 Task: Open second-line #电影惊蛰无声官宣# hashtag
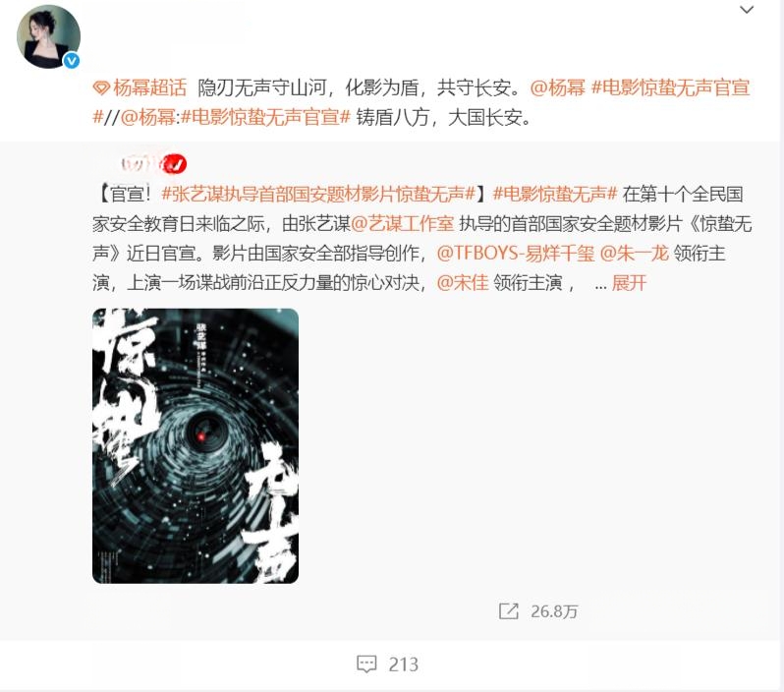tap(265, 118)
